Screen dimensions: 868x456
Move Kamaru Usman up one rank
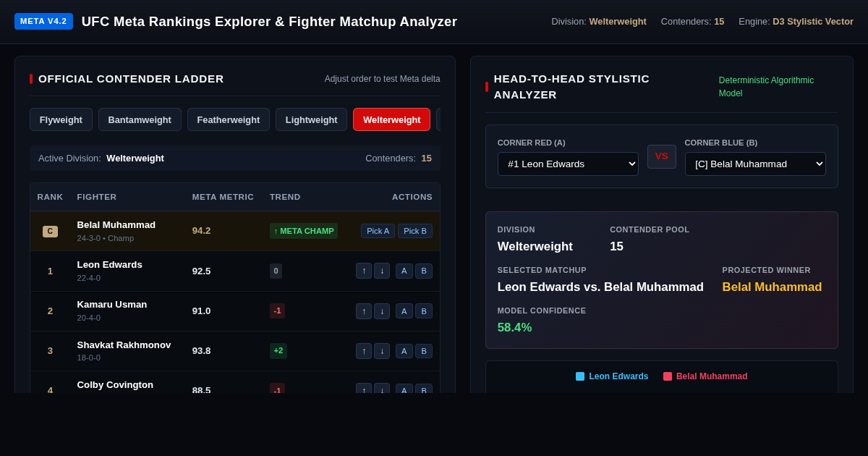coord(364,311)
